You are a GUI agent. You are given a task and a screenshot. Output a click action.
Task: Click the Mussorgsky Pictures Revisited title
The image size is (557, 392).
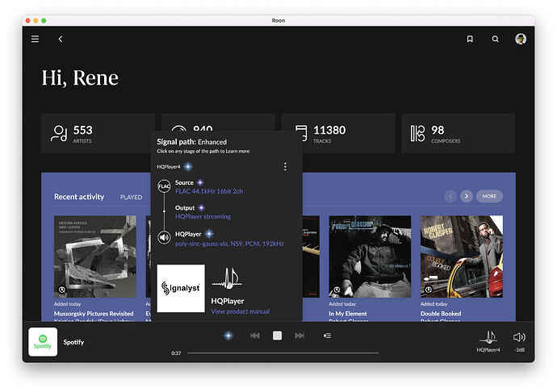pos(94,314)
